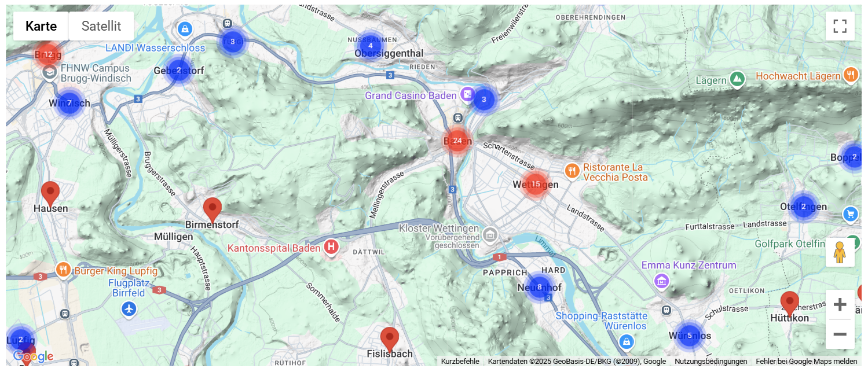Click the train station icon left of Würenlos
This screenshot has height=372, width=868.
(x=666, y=310)
